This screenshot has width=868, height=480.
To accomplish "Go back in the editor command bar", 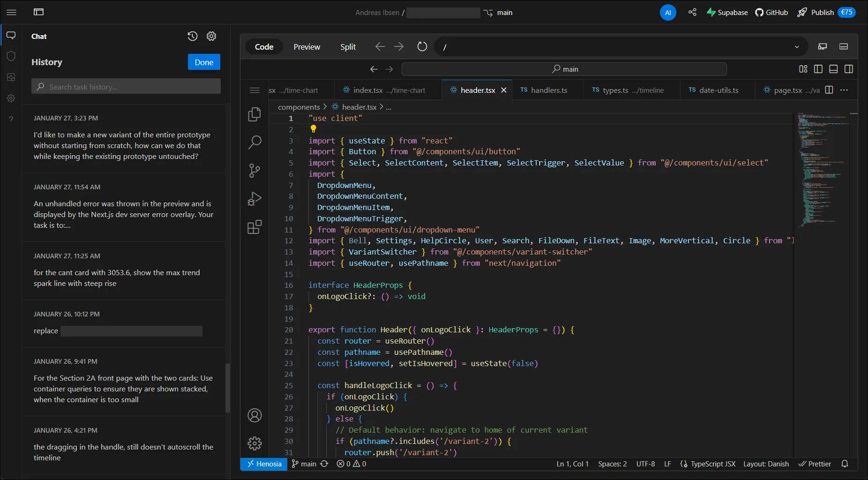I will pos(374,69).
